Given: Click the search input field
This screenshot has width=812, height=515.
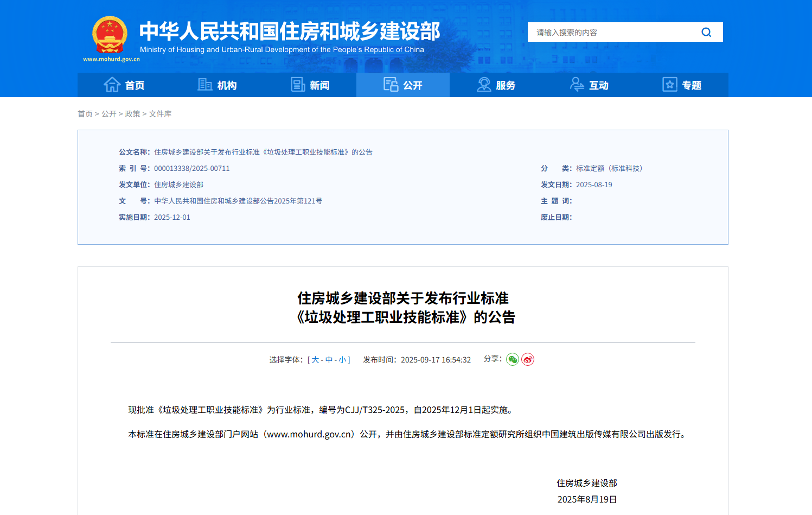Looking at the screenshot, I should point(610,33).
